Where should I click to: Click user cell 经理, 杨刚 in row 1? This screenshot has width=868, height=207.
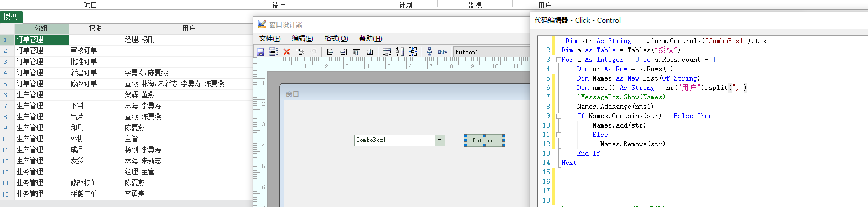pos(188,39)
